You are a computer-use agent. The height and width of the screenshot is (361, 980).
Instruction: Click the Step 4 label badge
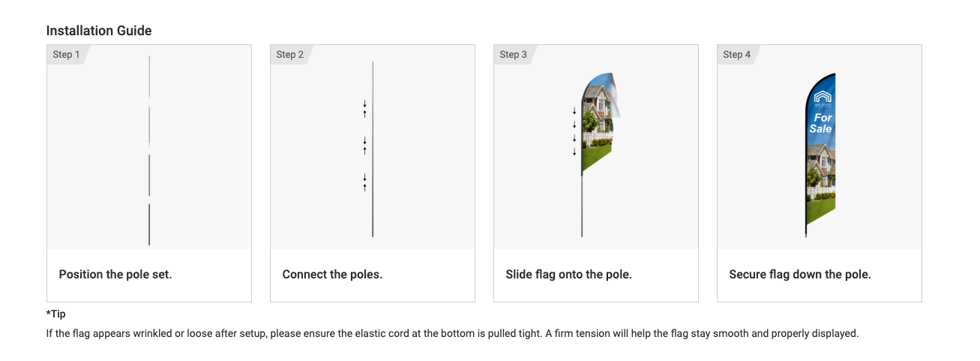point(737,55)
